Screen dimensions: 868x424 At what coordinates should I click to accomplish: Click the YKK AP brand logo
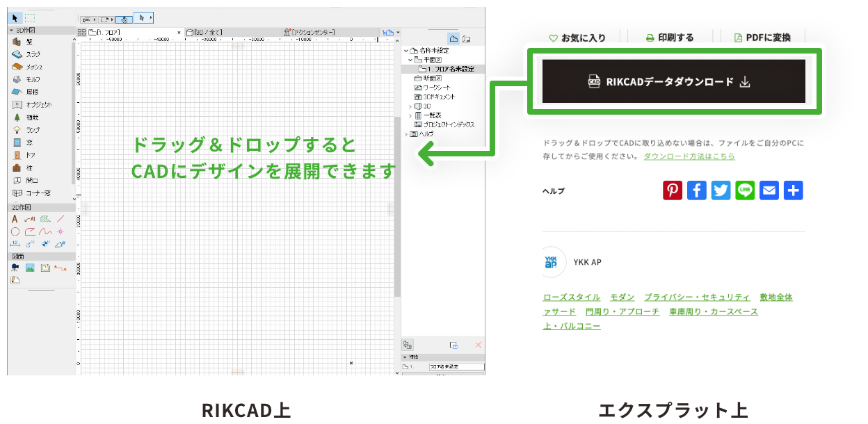(551, 262)
